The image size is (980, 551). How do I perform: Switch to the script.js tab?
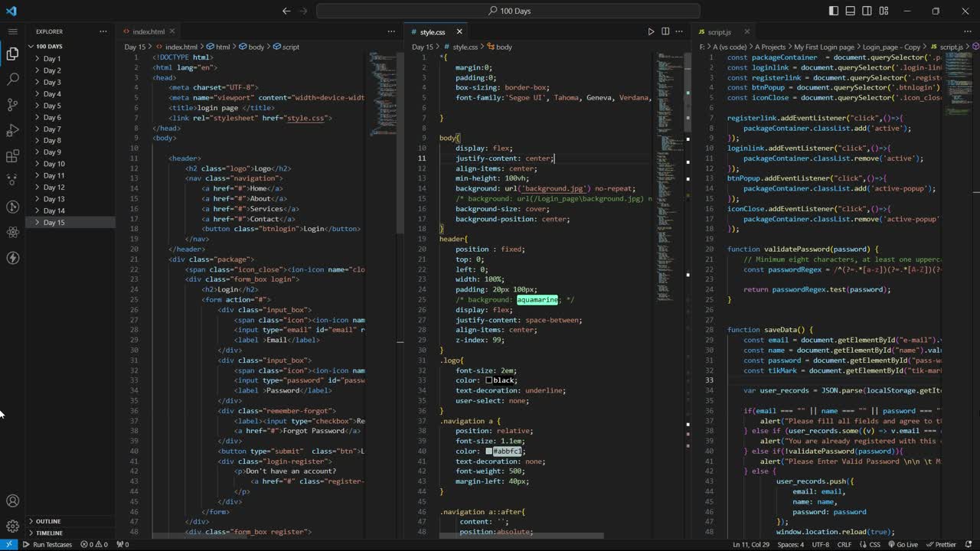pyautogui.click(x=718, y=32)
